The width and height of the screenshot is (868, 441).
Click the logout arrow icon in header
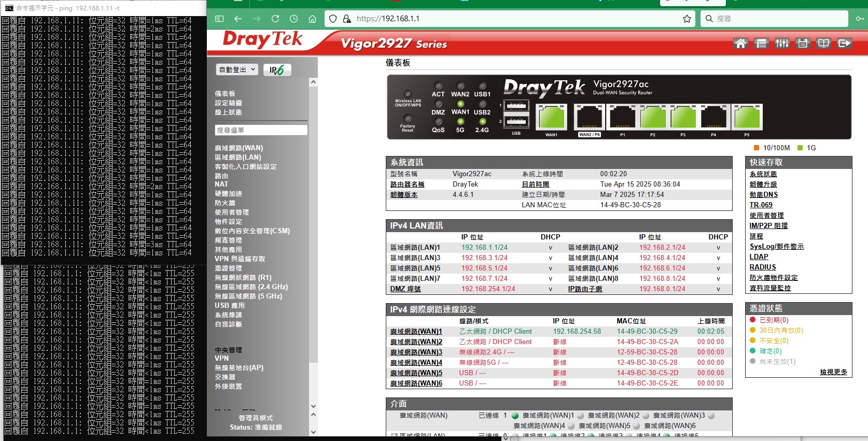coord(844,44)
